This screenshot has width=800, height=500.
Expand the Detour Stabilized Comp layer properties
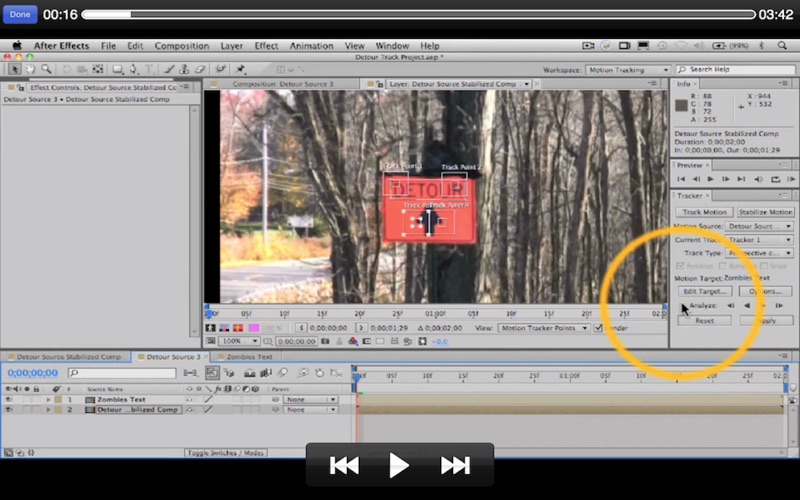click(48, 410)
